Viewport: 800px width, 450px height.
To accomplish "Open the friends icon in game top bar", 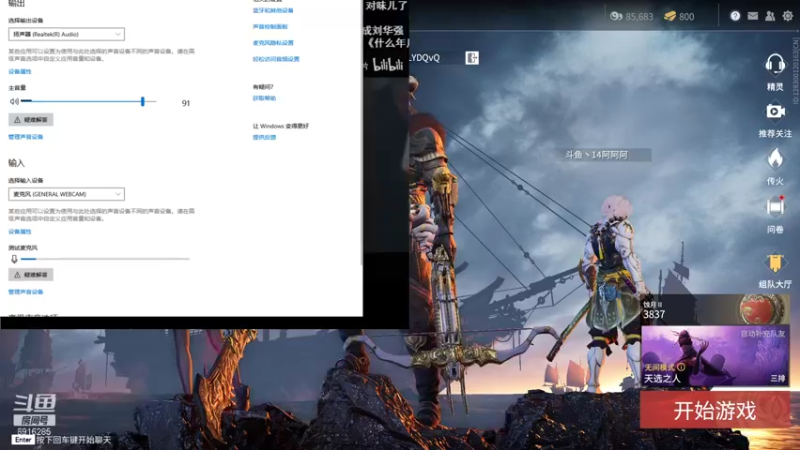I will click(770, 16).
